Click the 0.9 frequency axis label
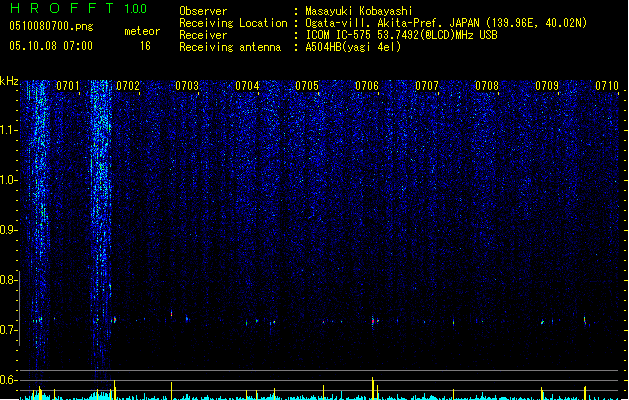This screenshot has width=629, height=400. [8, 230]
